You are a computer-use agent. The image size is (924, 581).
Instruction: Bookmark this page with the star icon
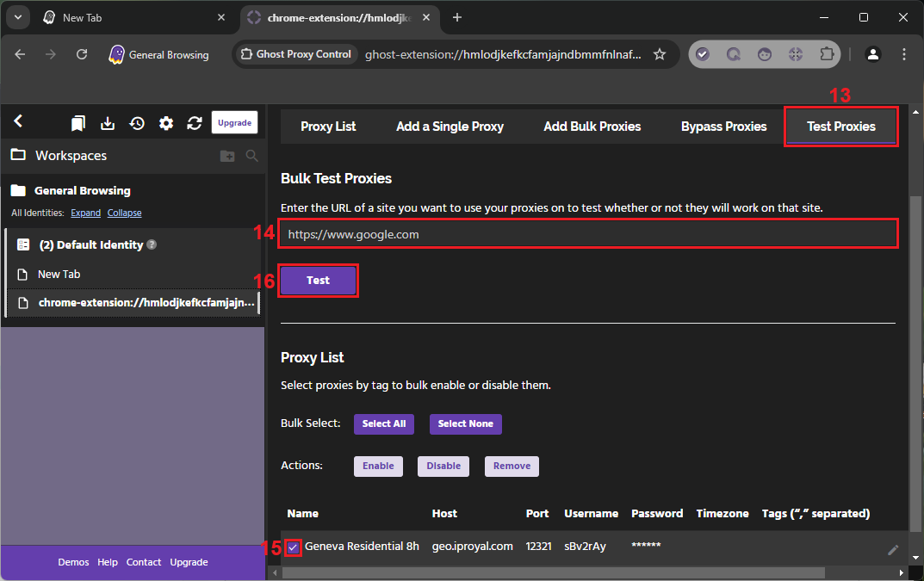coord(660,54)
